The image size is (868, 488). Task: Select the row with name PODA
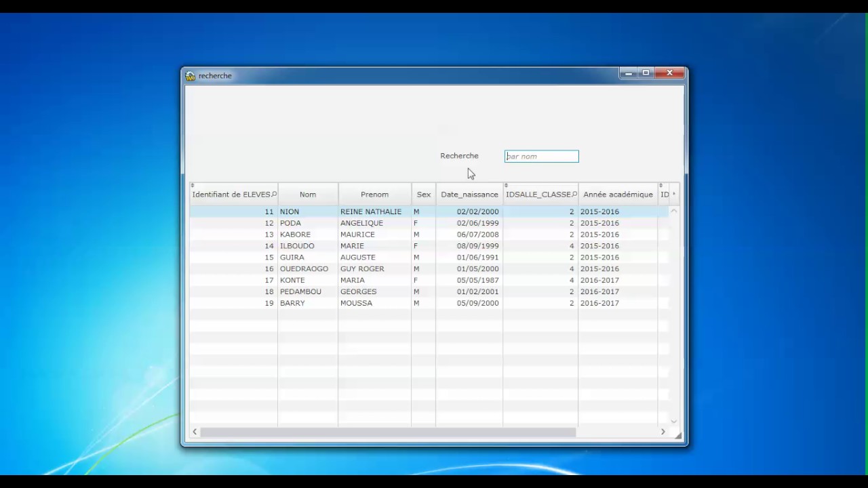click(429, 223)
